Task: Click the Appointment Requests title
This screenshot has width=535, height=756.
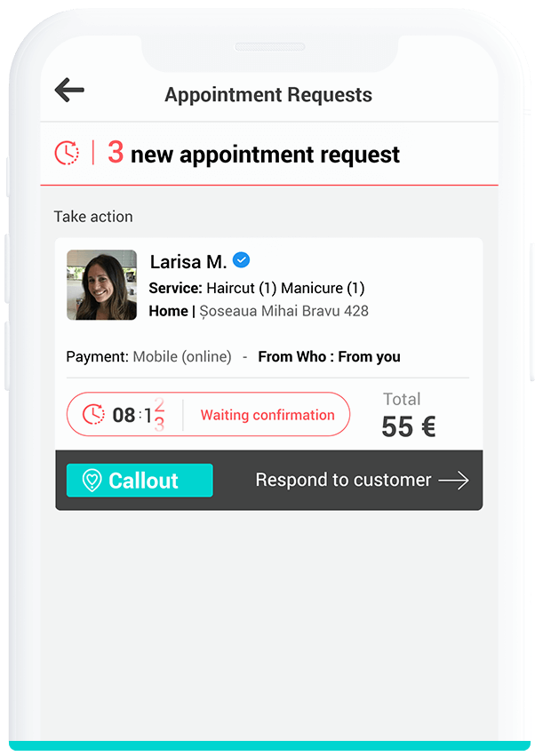Action: 268,94
